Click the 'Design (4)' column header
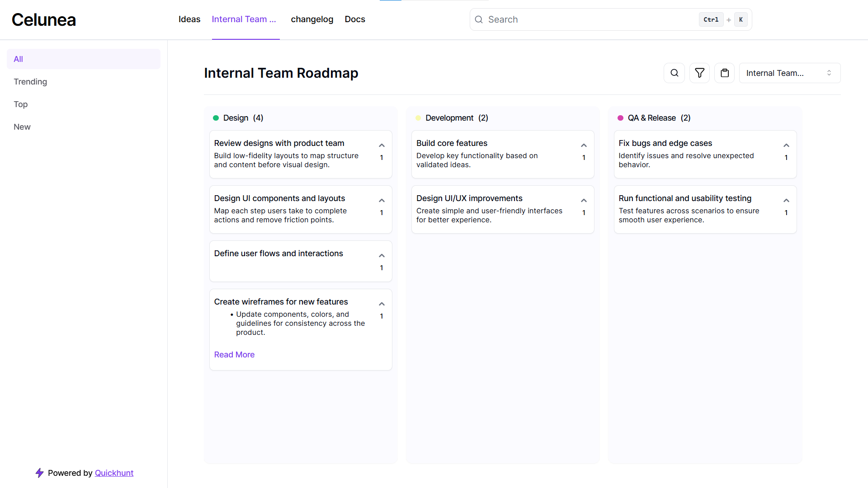868x488 pixels. (x=243, y=118)
